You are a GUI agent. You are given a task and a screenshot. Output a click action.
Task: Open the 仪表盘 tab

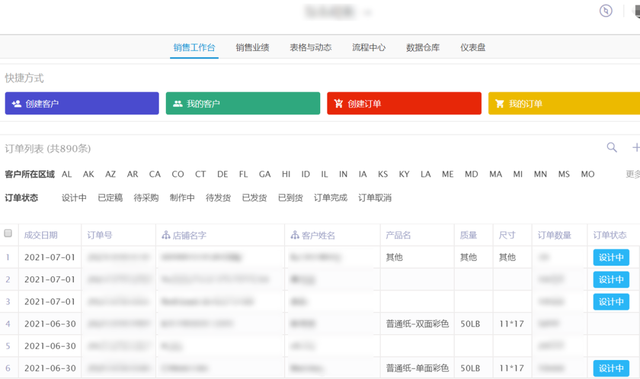click(473, 47)
